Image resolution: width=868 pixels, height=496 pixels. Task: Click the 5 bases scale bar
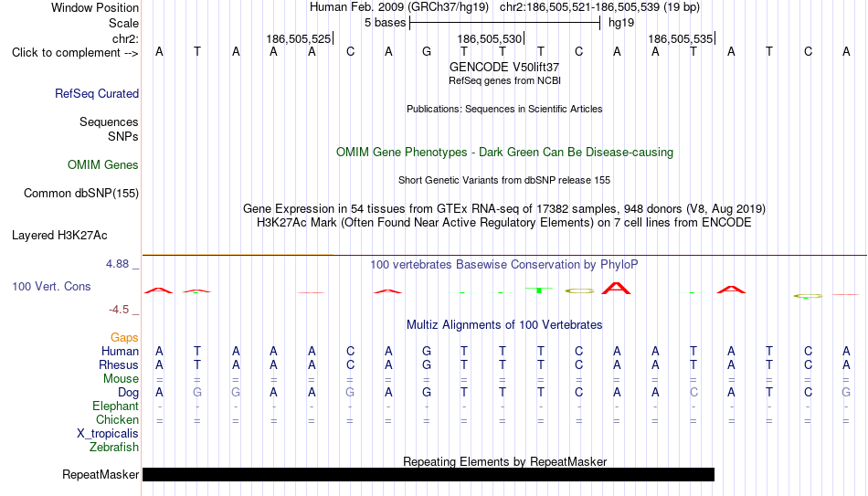[x=505, y=23]
